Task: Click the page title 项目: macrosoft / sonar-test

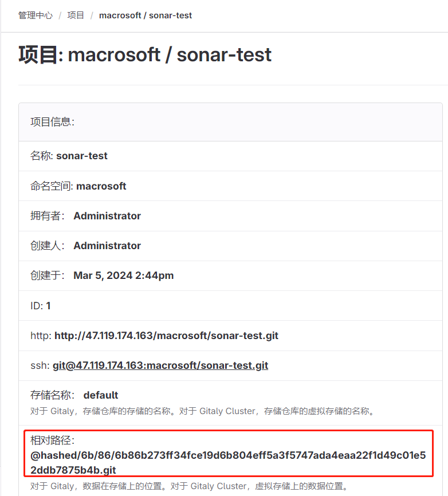Action: [x=145, y=55]
